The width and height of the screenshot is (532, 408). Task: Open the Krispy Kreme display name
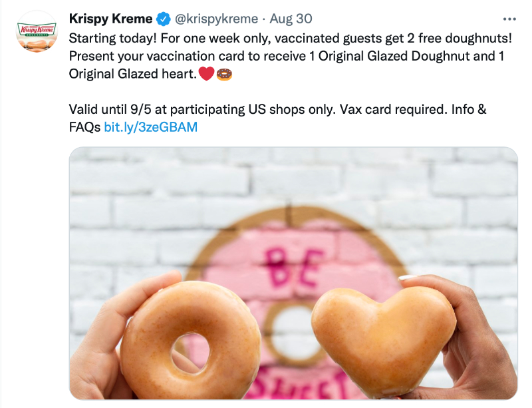point(110,19)
